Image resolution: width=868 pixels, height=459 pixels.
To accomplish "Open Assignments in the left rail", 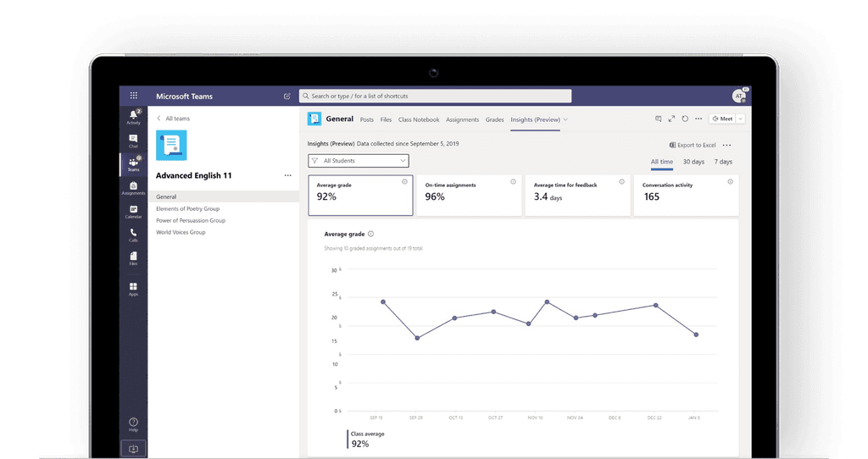I will [133, 188].
